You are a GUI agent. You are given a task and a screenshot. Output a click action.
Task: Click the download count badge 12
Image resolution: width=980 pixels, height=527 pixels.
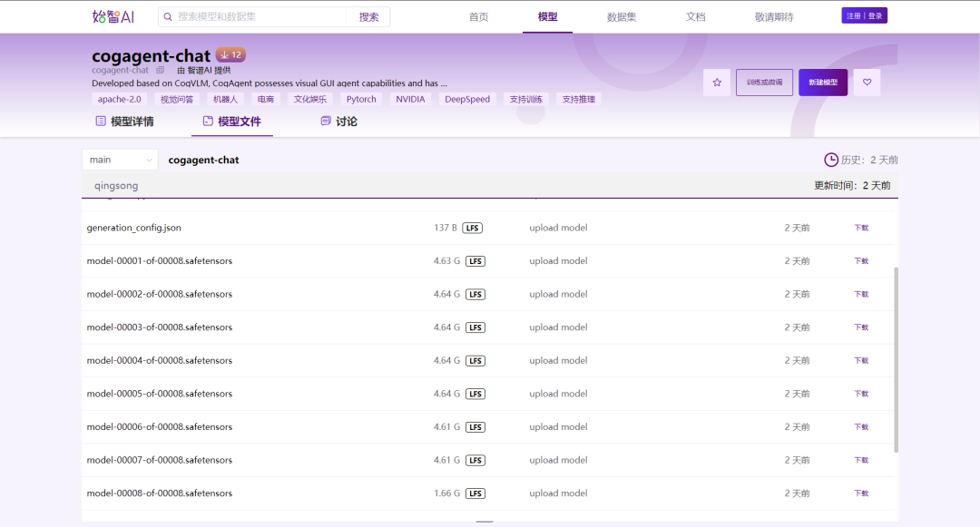point(230,55)
